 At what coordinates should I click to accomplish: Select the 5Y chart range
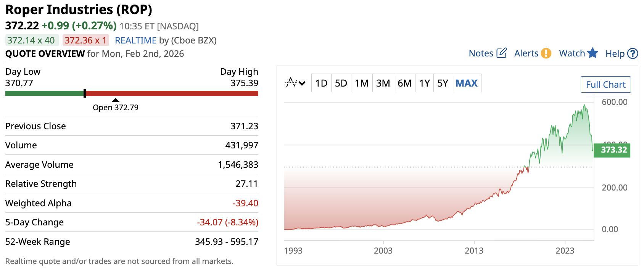443,83
